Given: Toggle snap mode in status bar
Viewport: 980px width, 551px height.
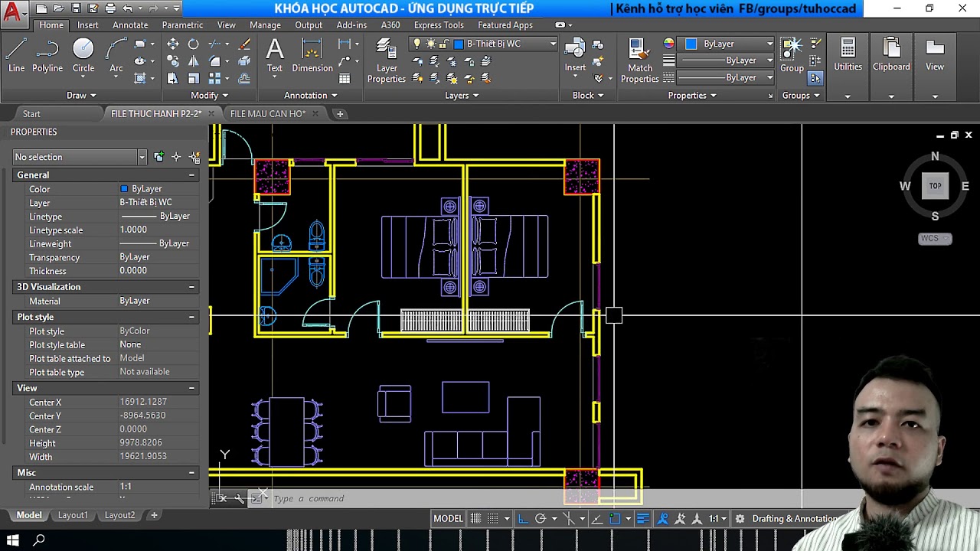Looking at the screenshot, I should click(493, 518).
